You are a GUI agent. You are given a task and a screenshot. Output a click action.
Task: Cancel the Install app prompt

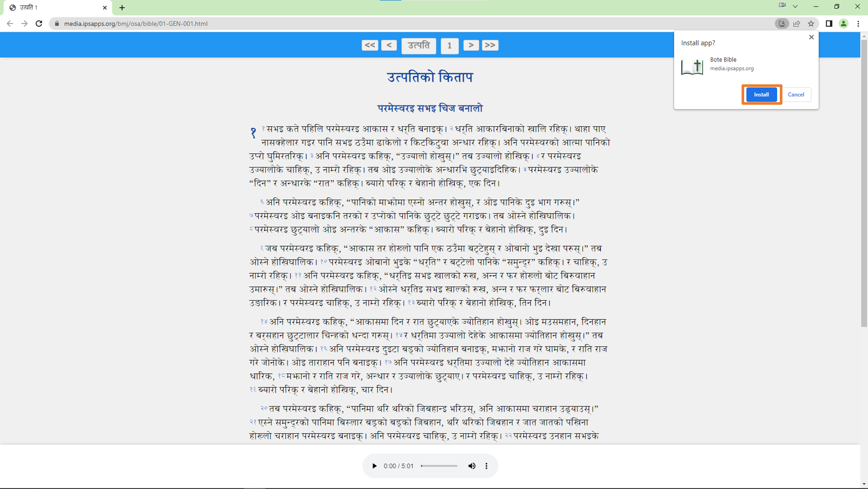[796, 94]
